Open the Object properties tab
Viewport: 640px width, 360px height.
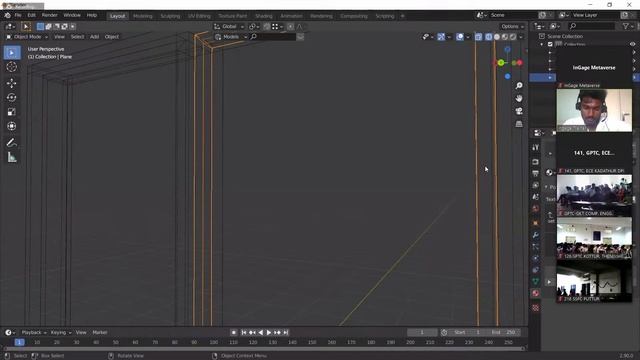[536, 223]
